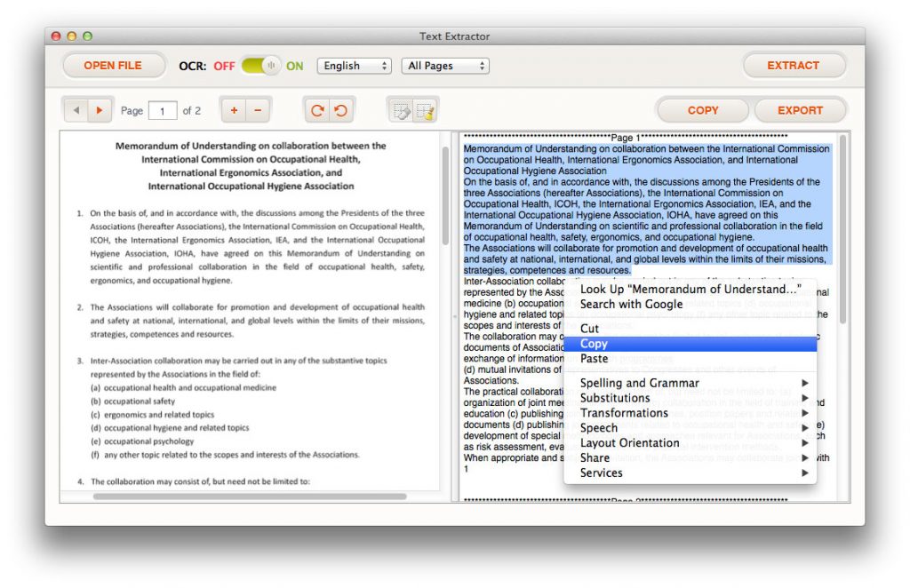The image size is (910, 588).
Task: Choose Search with Google
Action: click(690, 304)
